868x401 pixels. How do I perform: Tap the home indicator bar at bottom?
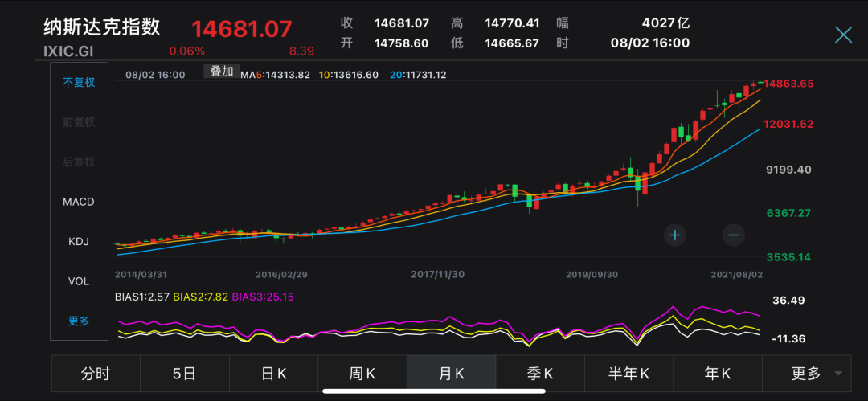click(434, 391)
